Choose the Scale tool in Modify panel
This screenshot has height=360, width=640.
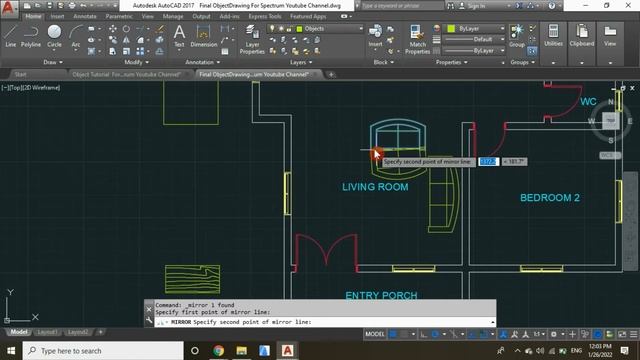tap(126, 51)
